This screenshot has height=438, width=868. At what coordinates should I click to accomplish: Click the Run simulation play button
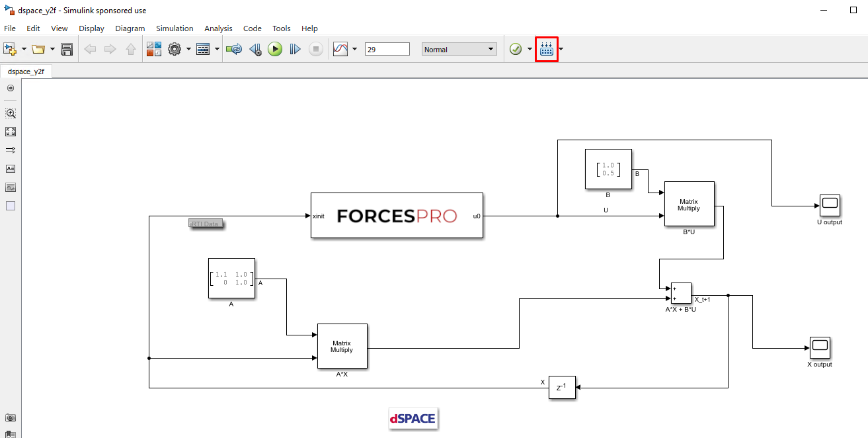click(x=275, y=49)
